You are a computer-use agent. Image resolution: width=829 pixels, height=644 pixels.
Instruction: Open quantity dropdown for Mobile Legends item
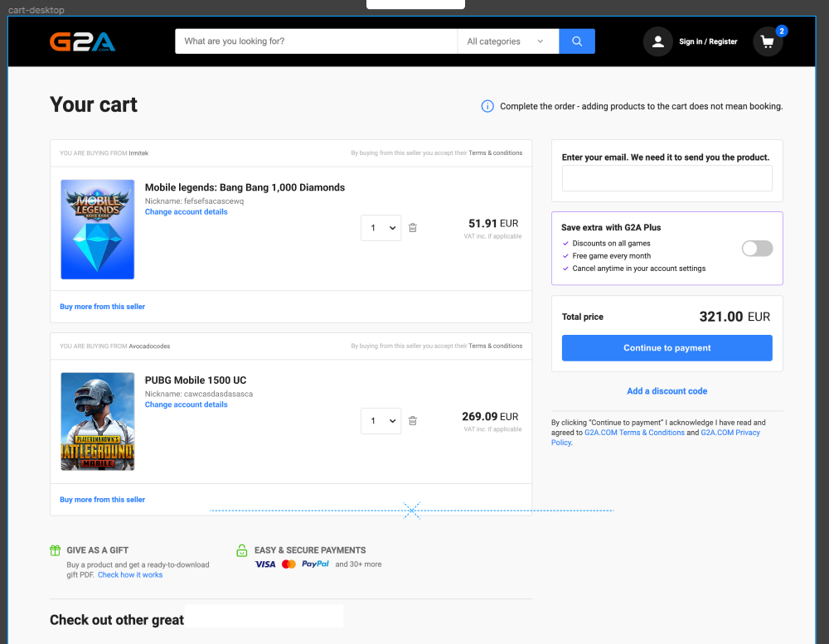click(x=381, y=227)
